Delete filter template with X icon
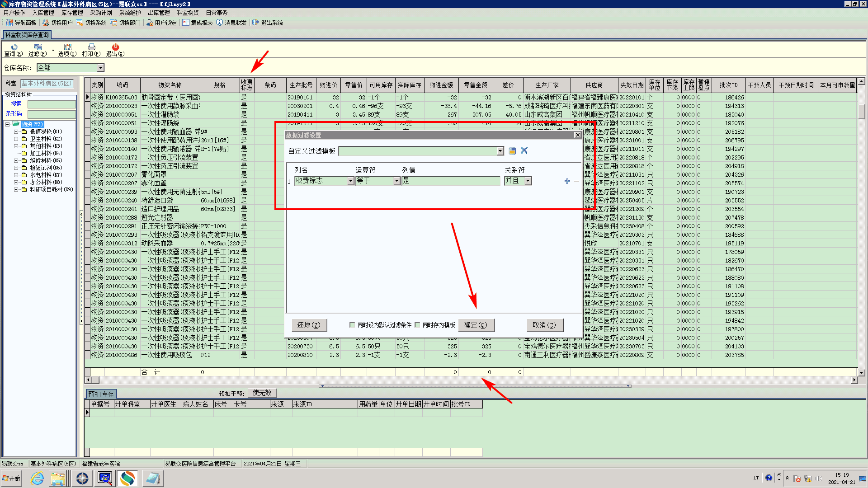868x488 pixels. [524, 151]
